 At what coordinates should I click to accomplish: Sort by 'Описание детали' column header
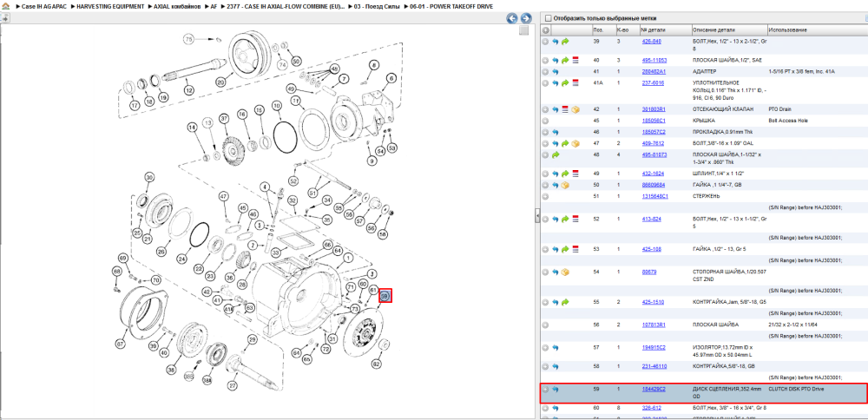[x=729, y=30]
